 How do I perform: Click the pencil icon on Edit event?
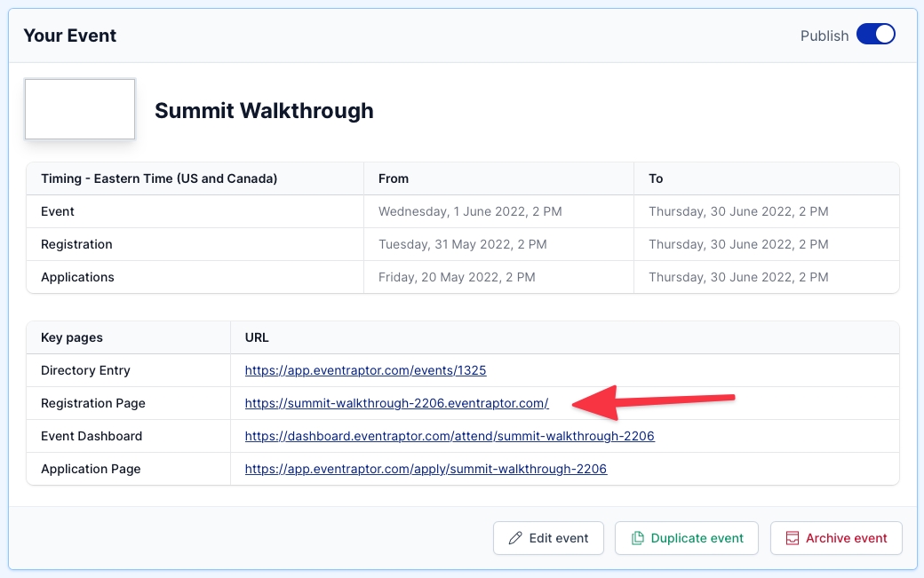coord(515,538)
